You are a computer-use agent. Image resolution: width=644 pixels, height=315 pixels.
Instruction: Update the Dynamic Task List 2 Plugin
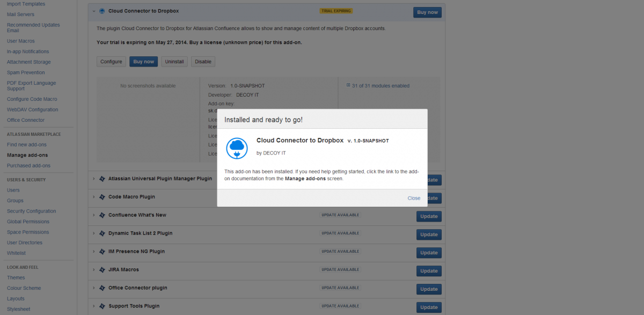pos(429,235)
